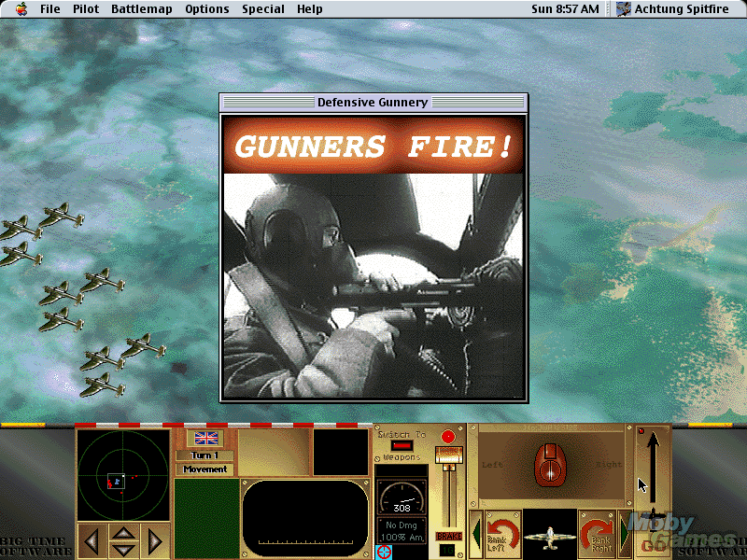Click the Bank Right button
The image size is (747, 560).
click(597, 535)
